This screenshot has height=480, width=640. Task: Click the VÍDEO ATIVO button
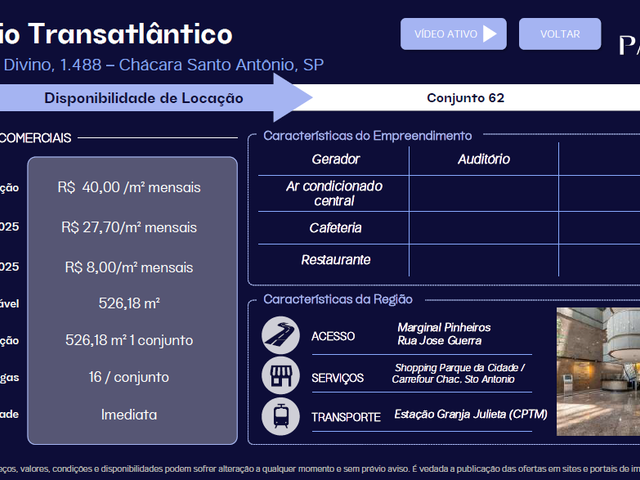pos(453,34)
